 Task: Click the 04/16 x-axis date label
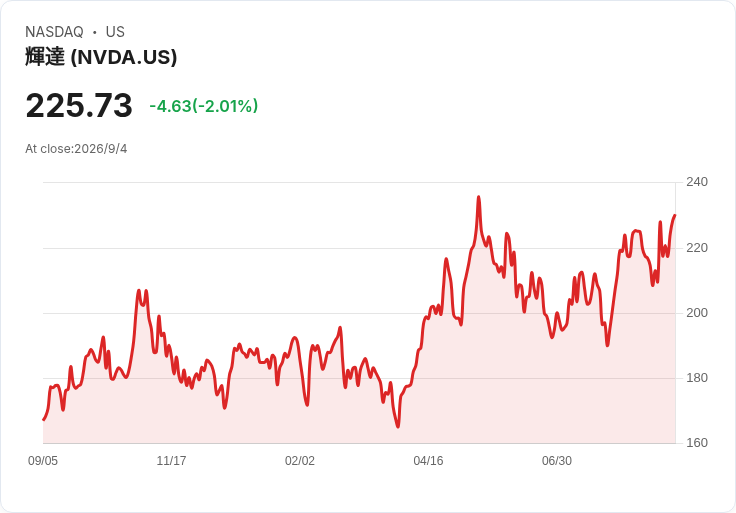(428, 461)
